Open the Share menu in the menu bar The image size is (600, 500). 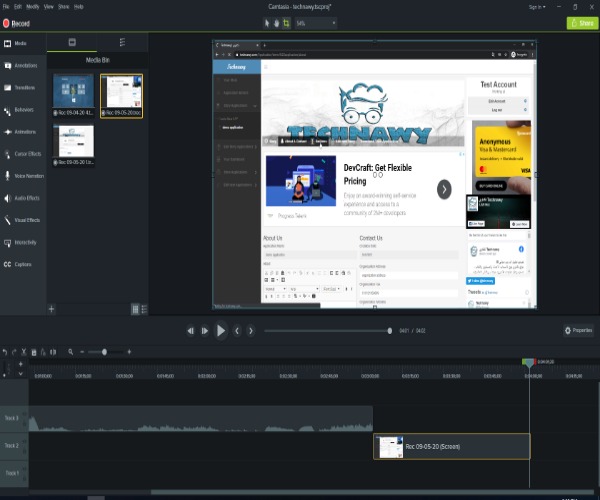click(64, 7)
